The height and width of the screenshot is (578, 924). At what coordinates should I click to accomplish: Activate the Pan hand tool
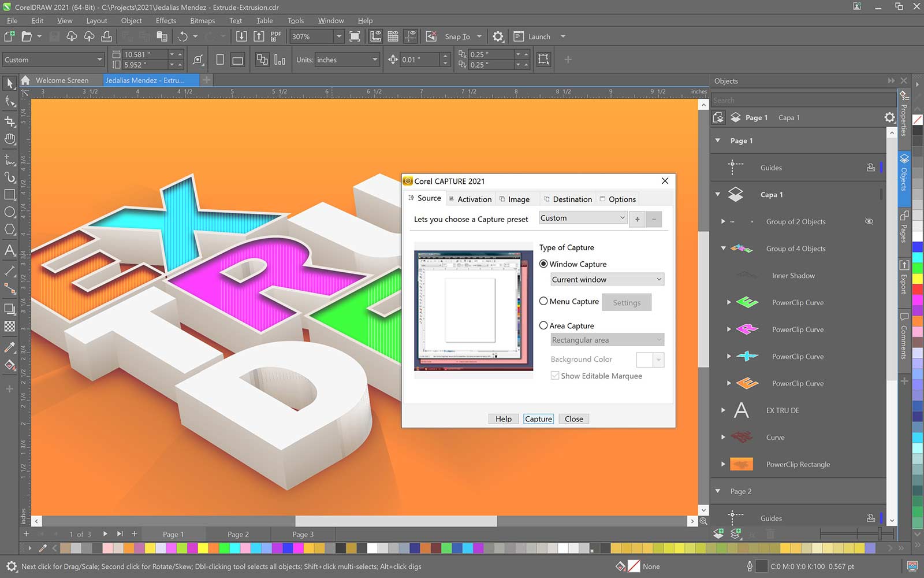10,139
